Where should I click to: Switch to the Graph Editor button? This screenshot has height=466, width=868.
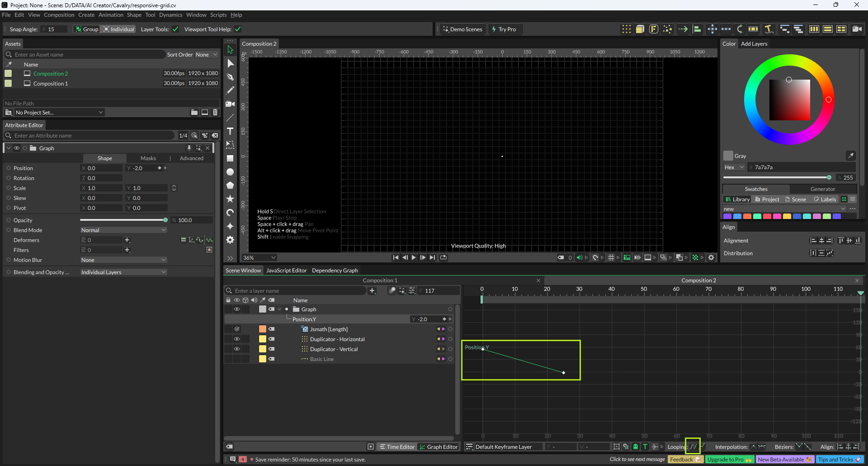coord(438,447)
